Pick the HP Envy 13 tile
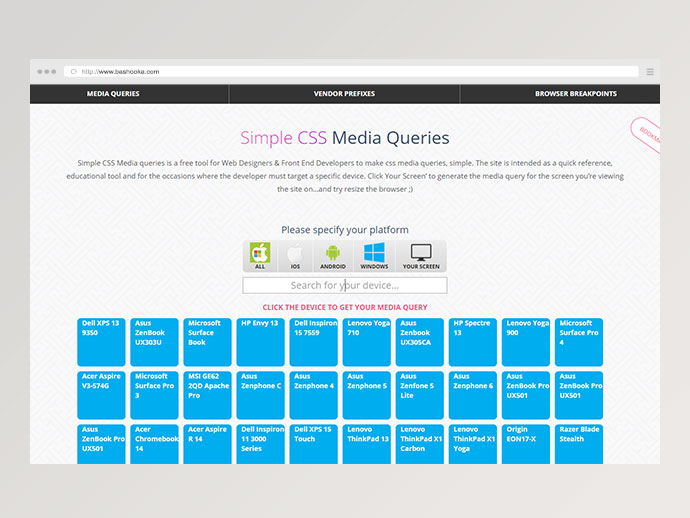The width and height of the screenshot is (690, 518). [261, 342]
